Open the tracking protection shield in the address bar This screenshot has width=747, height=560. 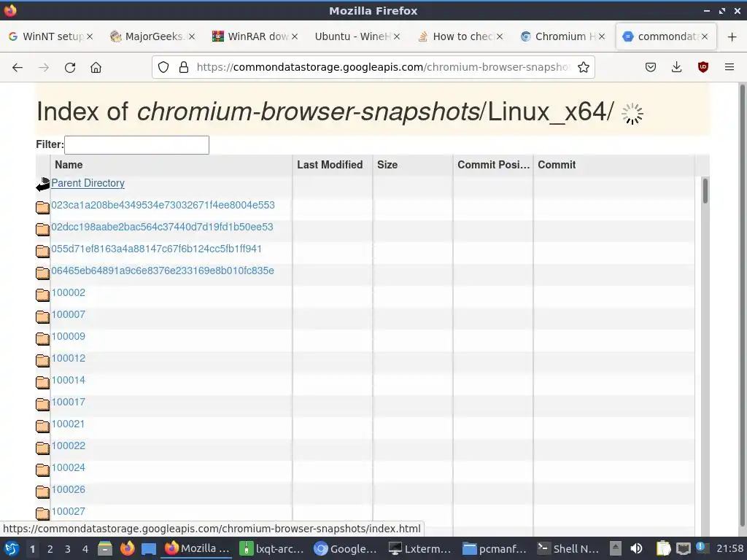163,67
